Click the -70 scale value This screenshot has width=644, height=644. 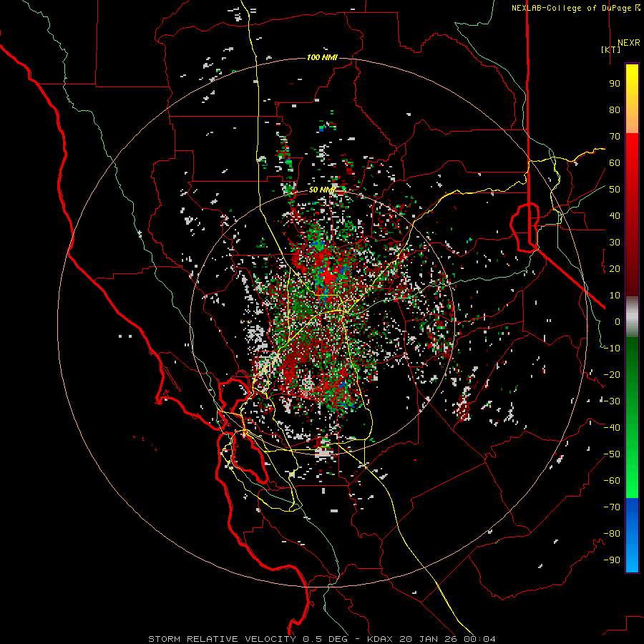(x=612, y=507)
